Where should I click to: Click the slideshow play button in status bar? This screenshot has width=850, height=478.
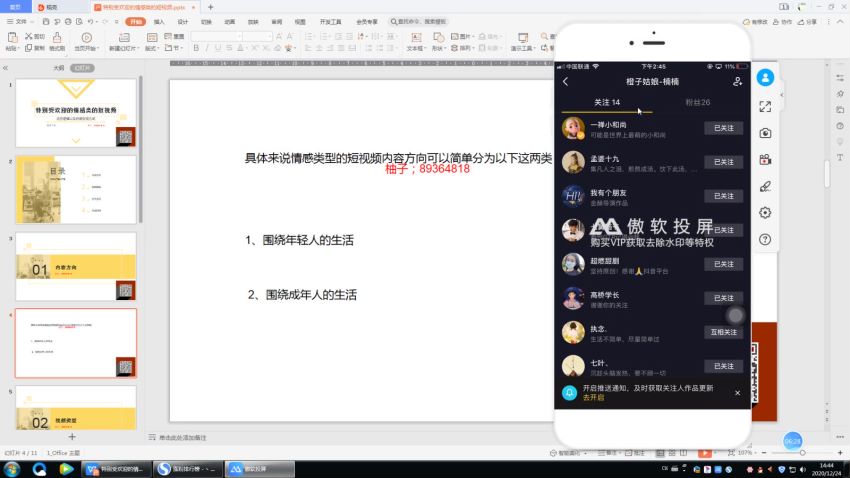(x=705, y=453)
